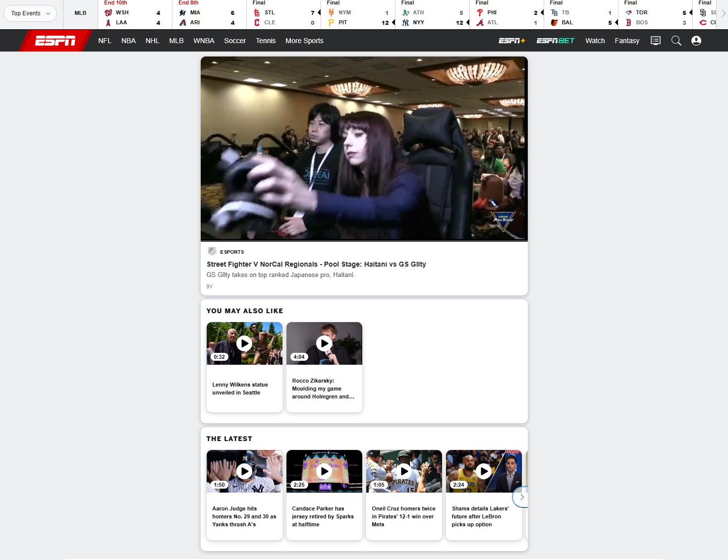Select the MLB label in scoreboard

(x=80, y=13)
